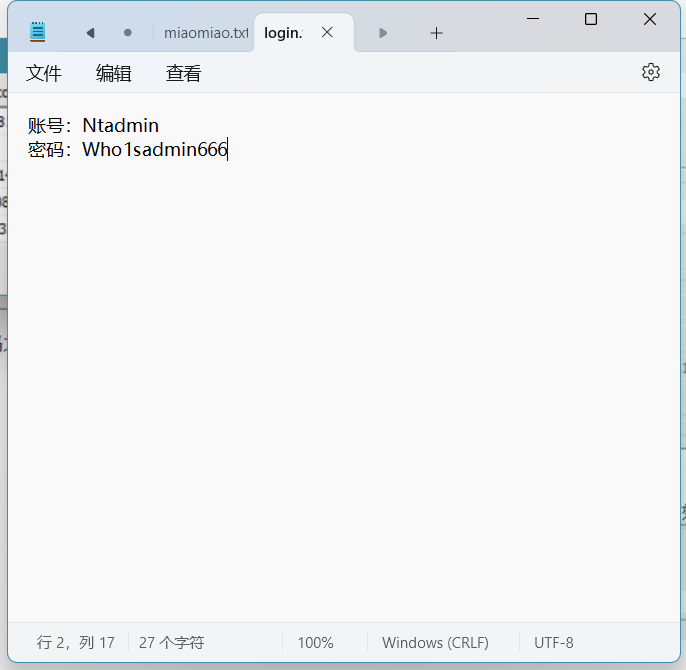This screenshot has height=670, width=686.
Task: Click Windows (CRLF) line ending indicator
Action: 436,643
